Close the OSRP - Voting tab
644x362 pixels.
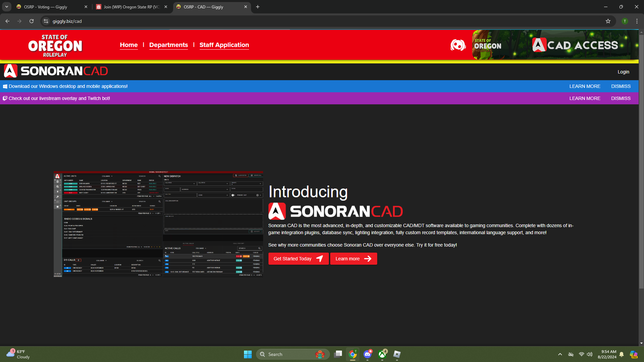86,7
